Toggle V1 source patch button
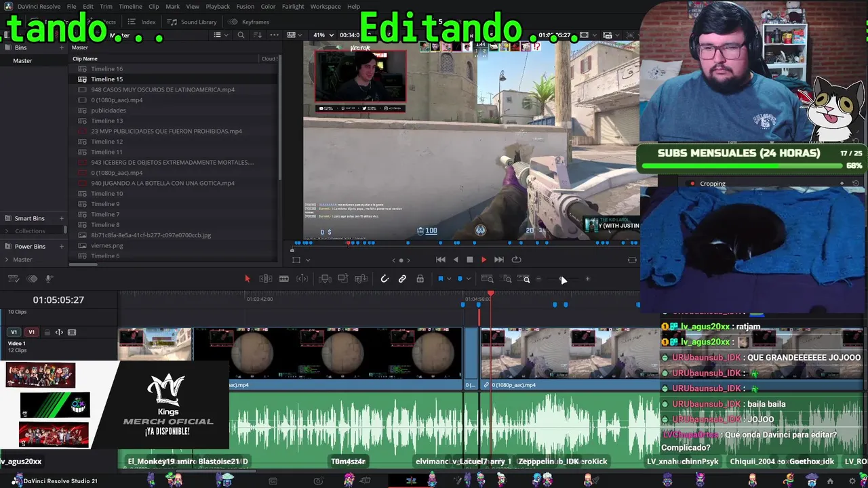 [14, 332]
